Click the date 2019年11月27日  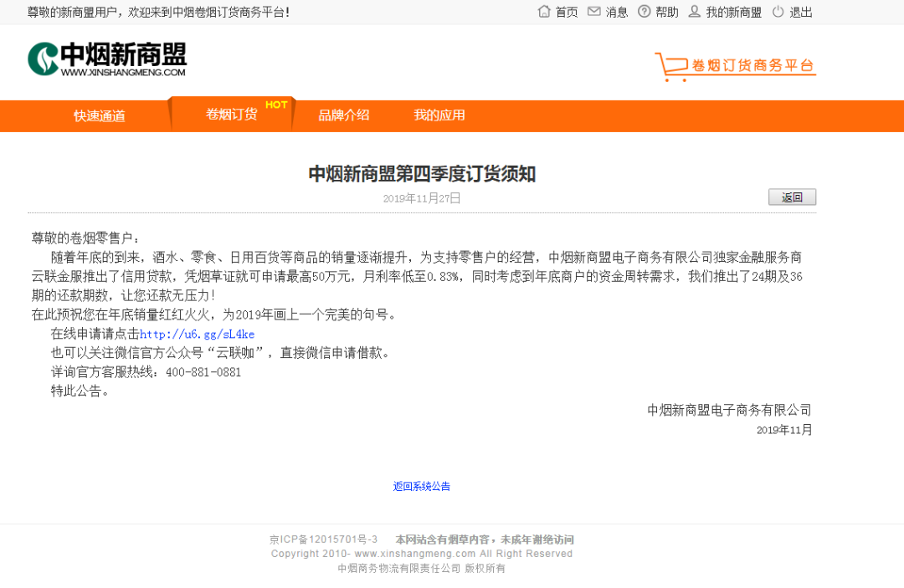pos(421,199)
